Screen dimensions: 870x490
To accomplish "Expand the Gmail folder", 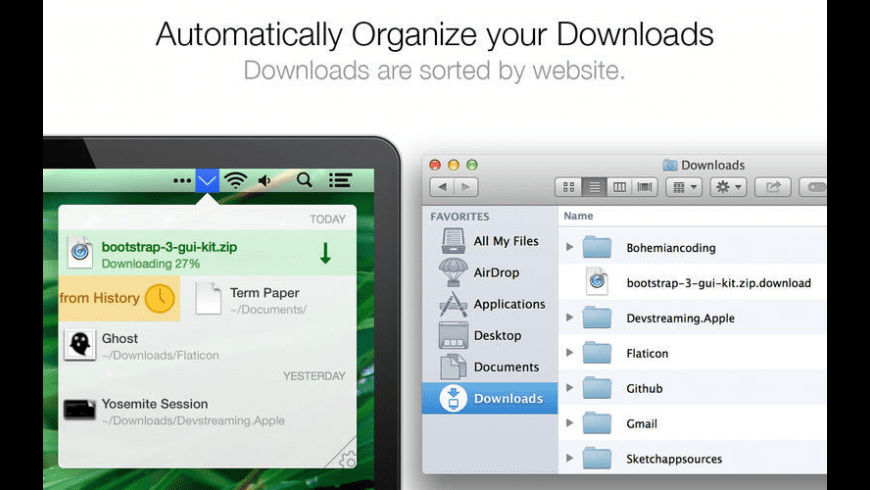I will (x=569, y=423).
